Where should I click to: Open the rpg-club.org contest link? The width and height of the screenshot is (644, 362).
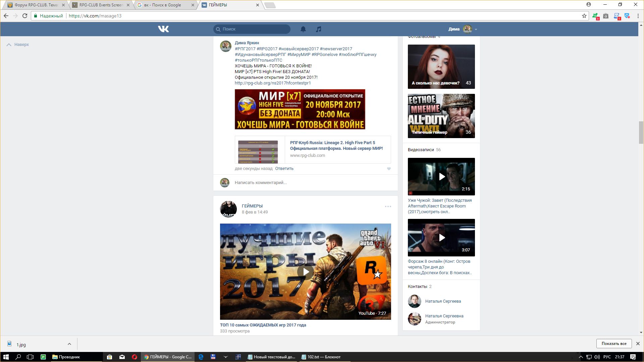pos(273,83)
